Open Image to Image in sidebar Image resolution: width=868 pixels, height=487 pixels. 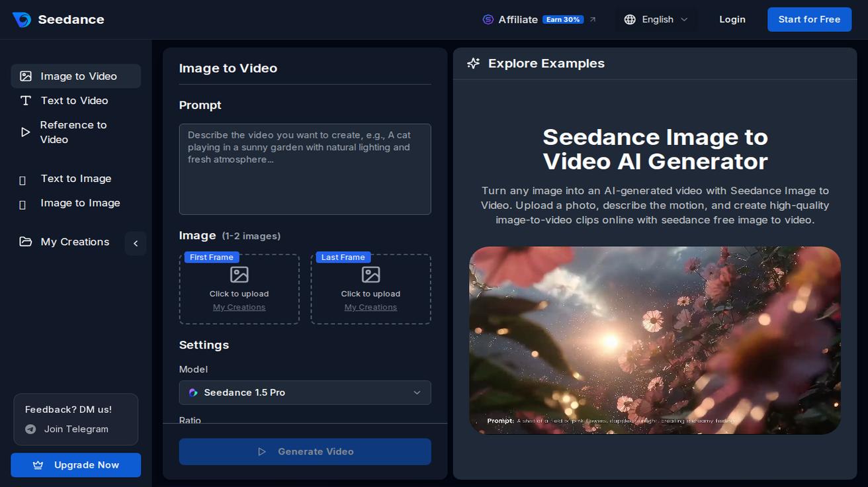point(76,203)
